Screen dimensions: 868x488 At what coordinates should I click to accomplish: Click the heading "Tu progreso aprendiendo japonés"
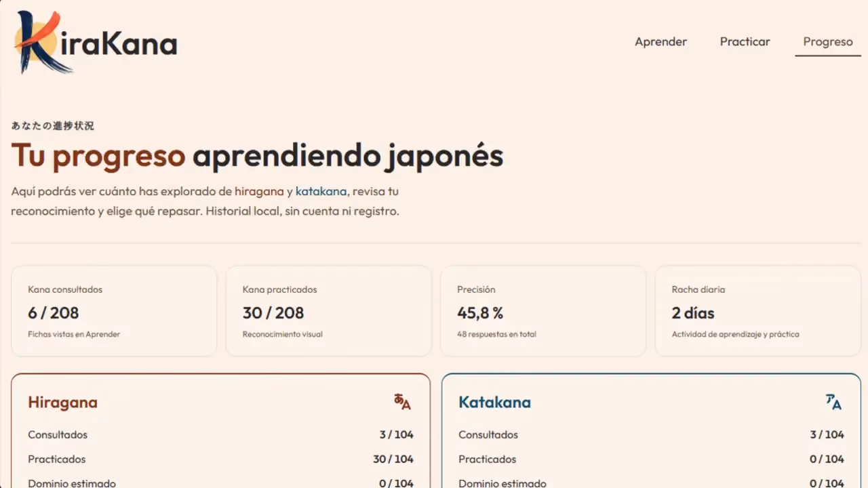tap(257, 156)
